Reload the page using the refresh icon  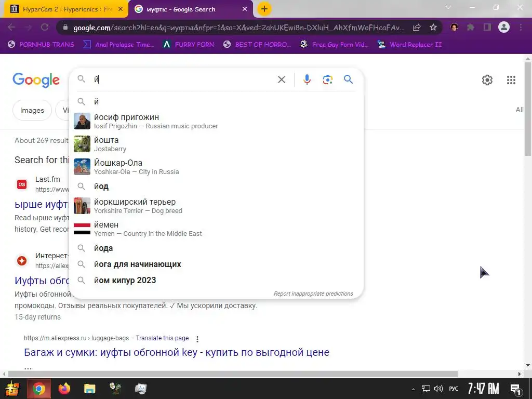45,27
